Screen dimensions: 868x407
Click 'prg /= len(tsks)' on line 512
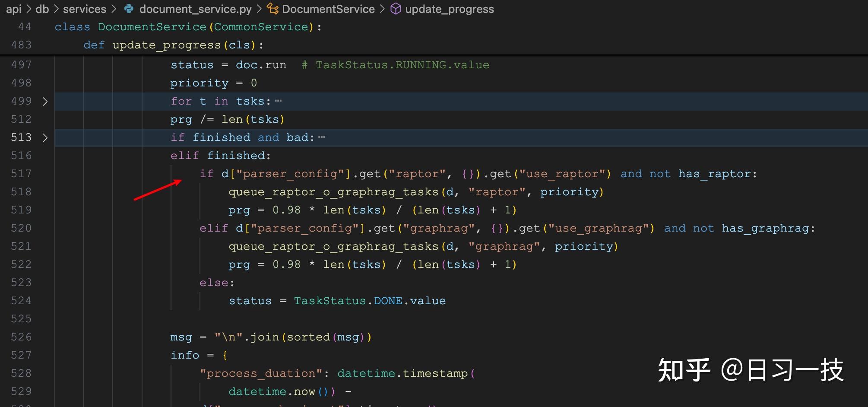click(x=228, y=119)
